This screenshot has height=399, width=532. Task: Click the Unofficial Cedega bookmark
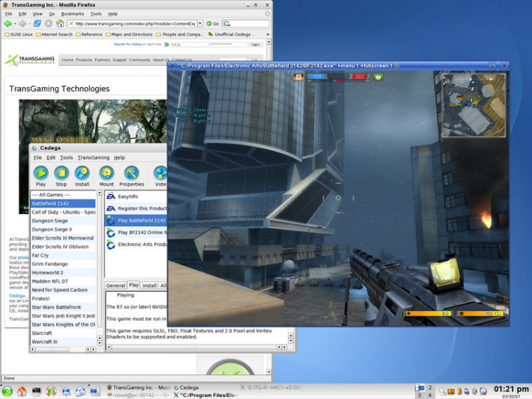[230, 34]
